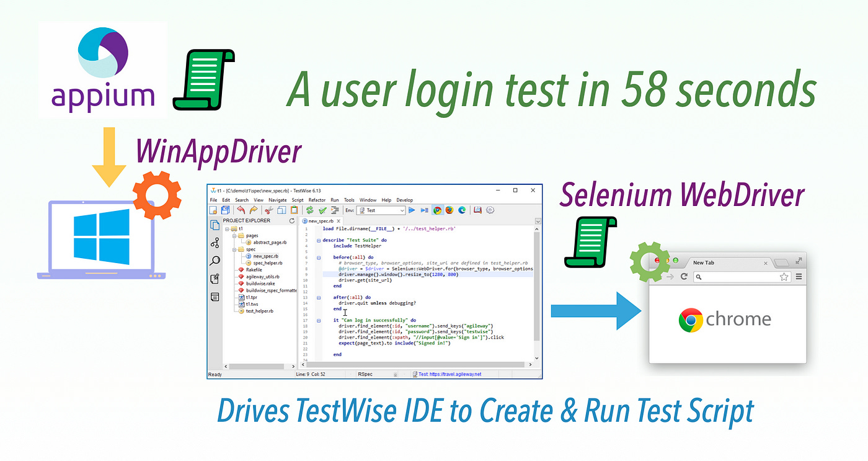
Task: Open the source control branch sidebar icon
Action: [215, 243]
